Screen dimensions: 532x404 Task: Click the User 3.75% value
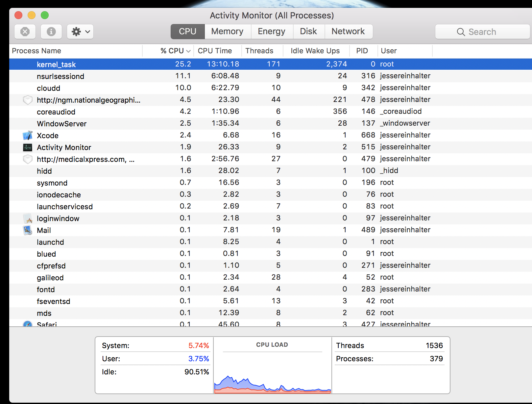[199, 359]
